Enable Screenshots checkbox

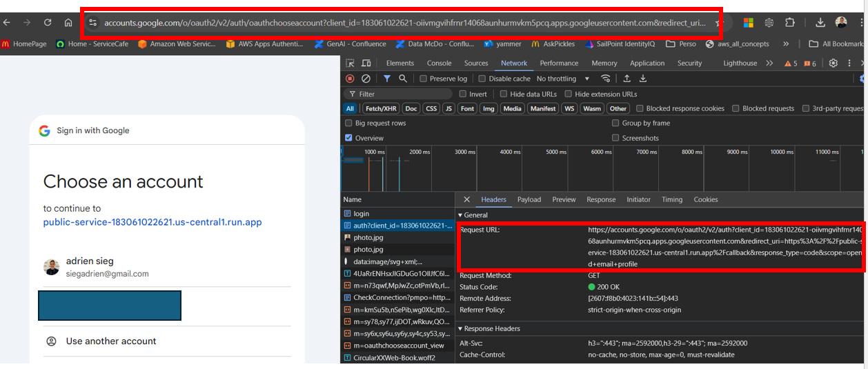[615, 138]
